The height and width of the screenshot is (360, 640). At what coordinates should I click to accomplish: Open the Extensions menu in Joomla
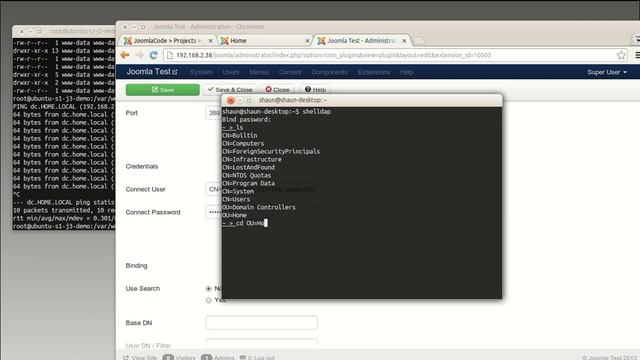coord(374,72)
